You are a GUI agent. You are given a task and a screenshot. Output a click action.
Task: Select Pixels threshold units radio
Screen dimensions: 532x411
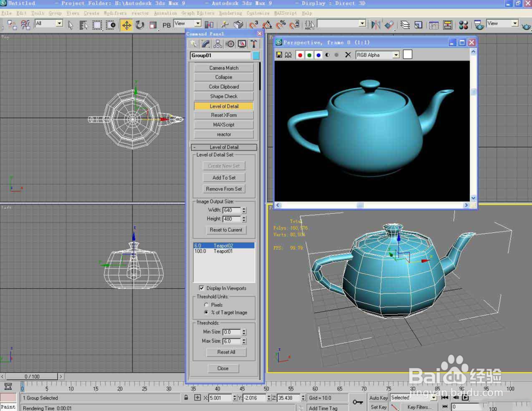pos(206,305)
